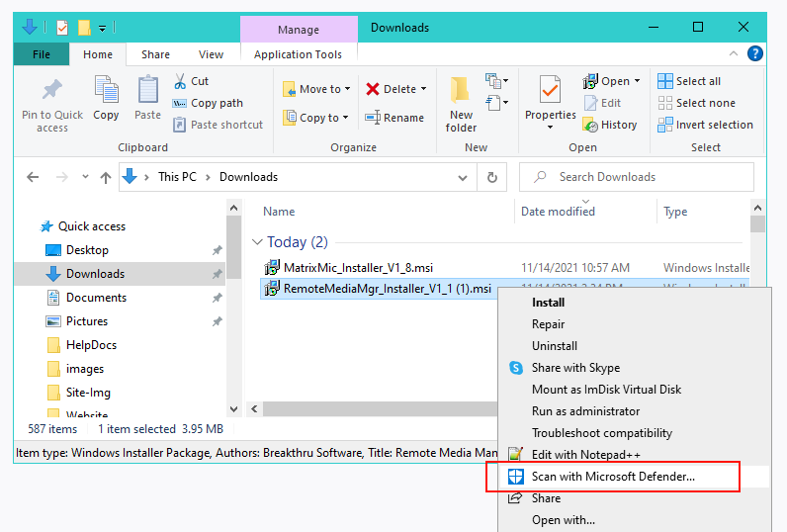The width and height of the screenshot is (787, 532).
Task: Open the Properties checkmark icon
Action: point(550,89)
